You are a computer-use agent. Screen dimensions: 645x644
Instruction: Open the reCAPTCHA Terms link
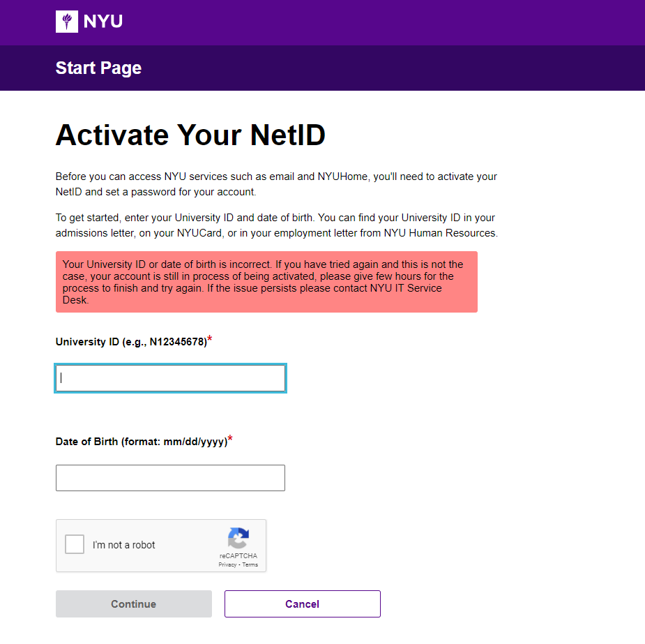[250, 564]
